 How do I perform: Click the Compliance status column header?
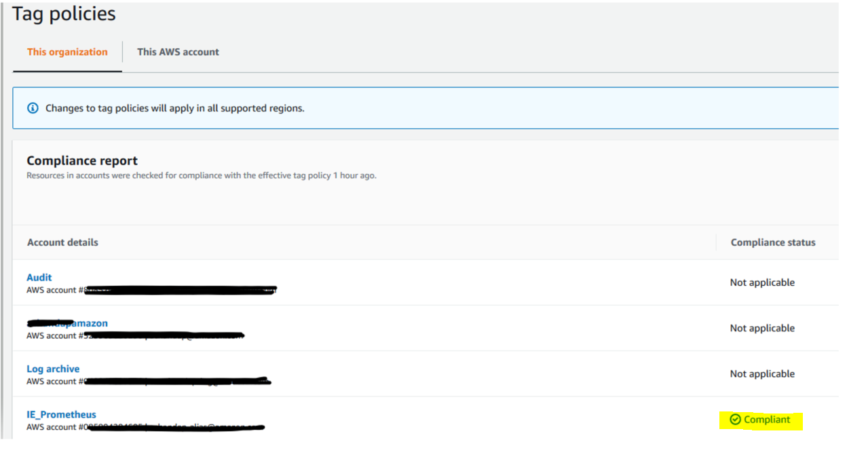[772, 242]
